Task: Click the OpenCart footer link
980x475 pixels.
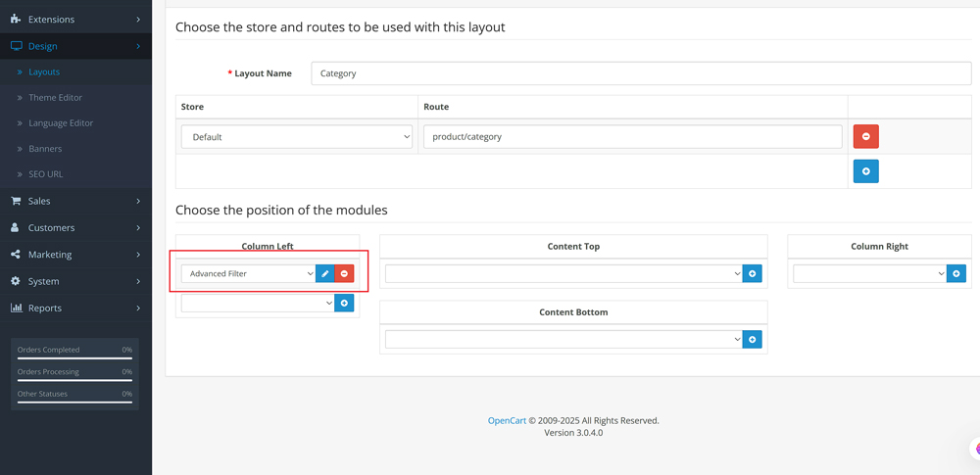Action: [x=507, y=421]
